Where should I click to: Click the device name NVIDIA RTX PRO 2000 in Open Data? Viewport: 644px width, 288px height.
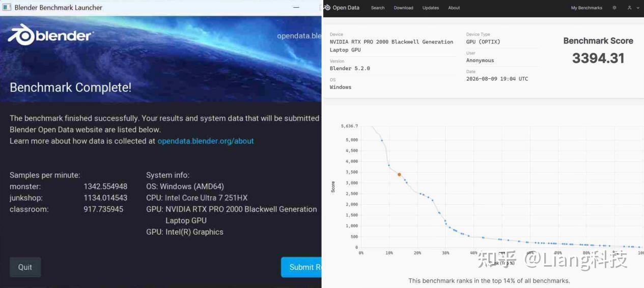(391, 46)
